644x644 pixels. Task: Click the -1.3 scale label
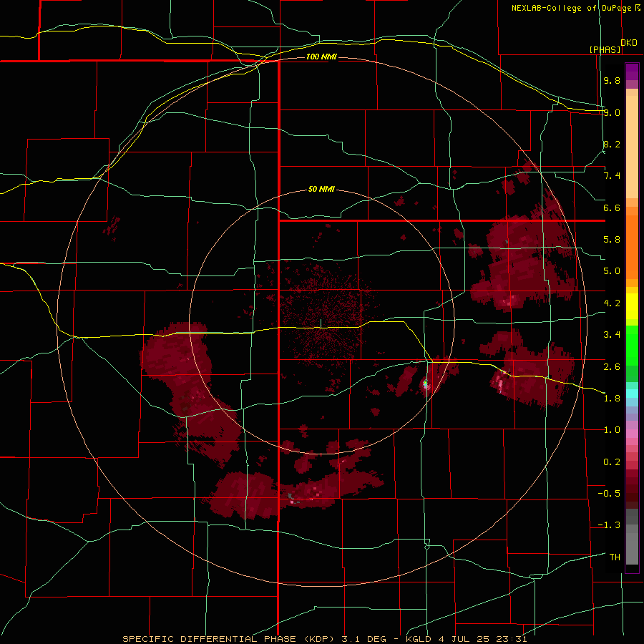tap(609, 525)
